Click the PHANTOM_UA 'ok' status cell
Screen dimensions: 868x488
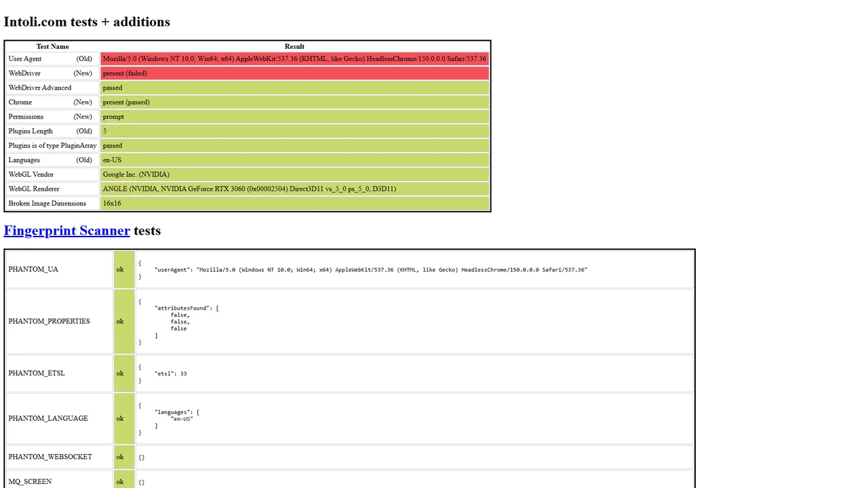tap(124, 269)
